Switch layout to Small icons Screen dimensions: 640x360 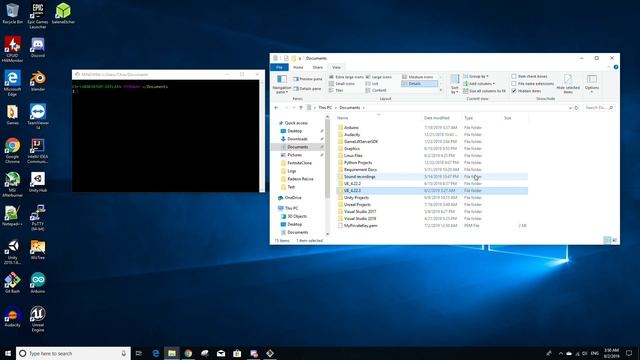pos(342,84)
